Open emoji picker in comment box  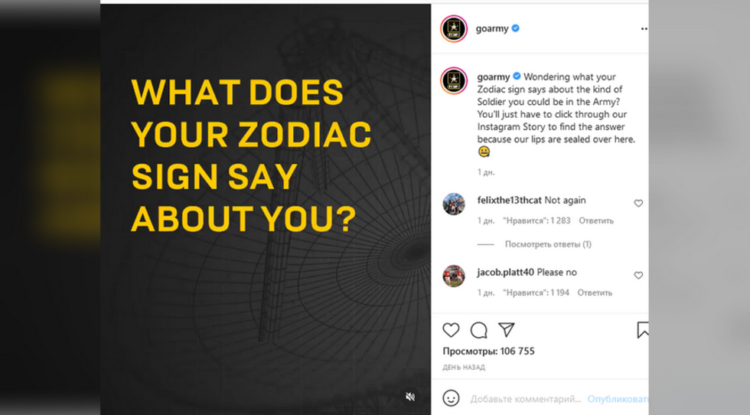pos(451,397)
